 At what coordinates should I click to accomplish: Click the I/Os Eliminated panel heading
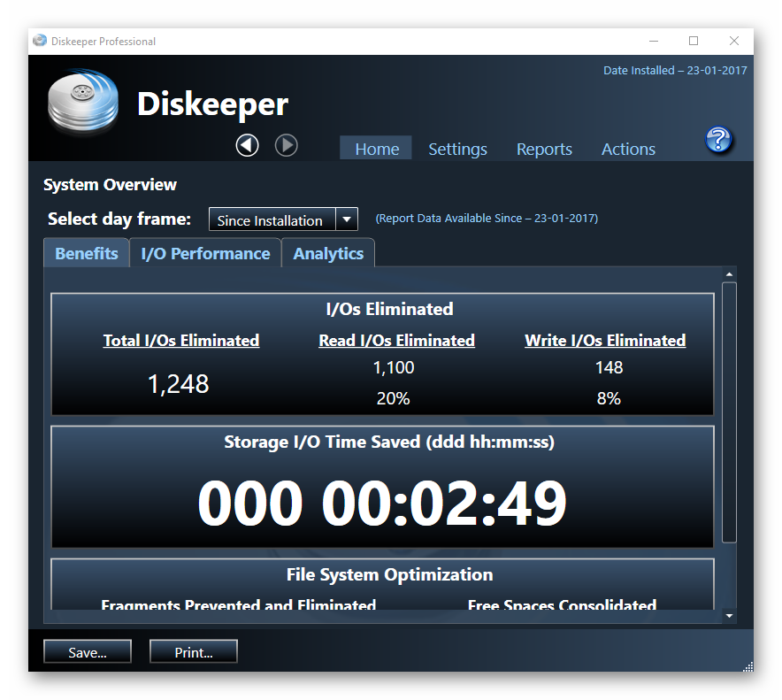point(389,309)
